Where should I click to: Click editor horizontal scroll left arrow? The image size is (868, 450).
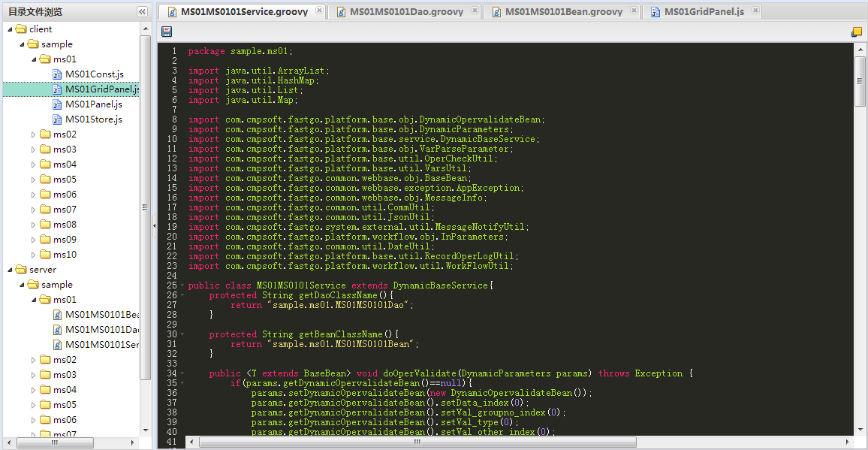point(191,442)
